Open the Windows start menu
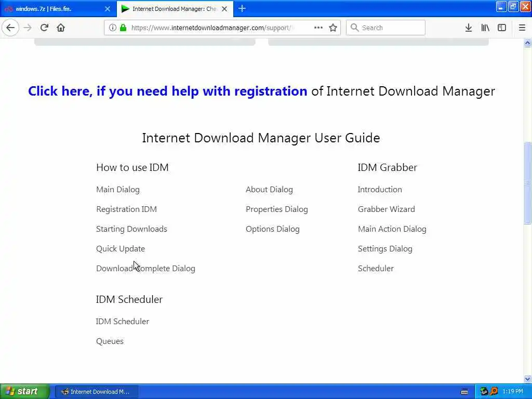The width and height of the screenshot is (532, 399). point(24,391)
